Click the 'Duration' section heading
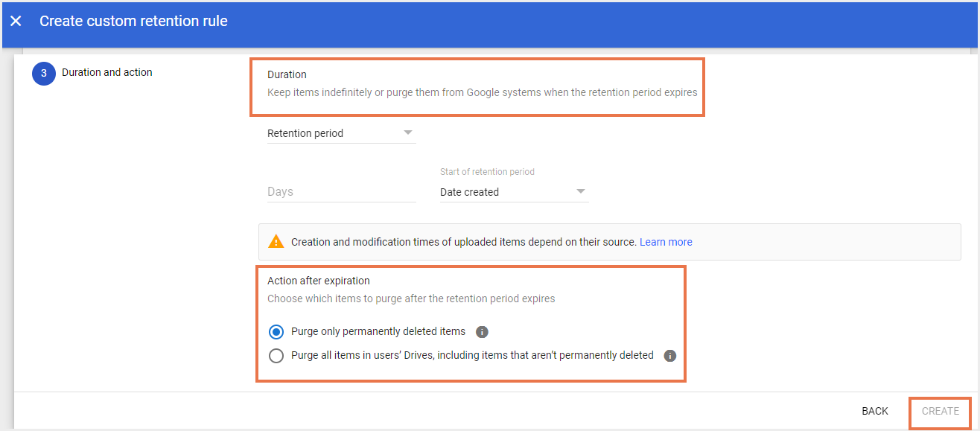 (287, 74)
